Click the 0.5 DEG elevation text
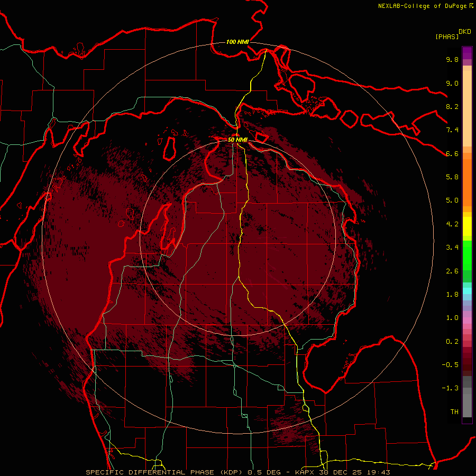 [x=264, y=472]
